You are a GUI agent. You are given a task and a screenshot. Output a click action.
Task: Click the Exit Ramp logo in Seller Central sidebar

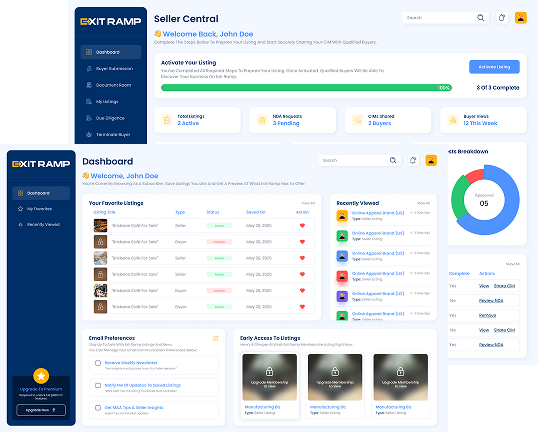tap(110, 22)
